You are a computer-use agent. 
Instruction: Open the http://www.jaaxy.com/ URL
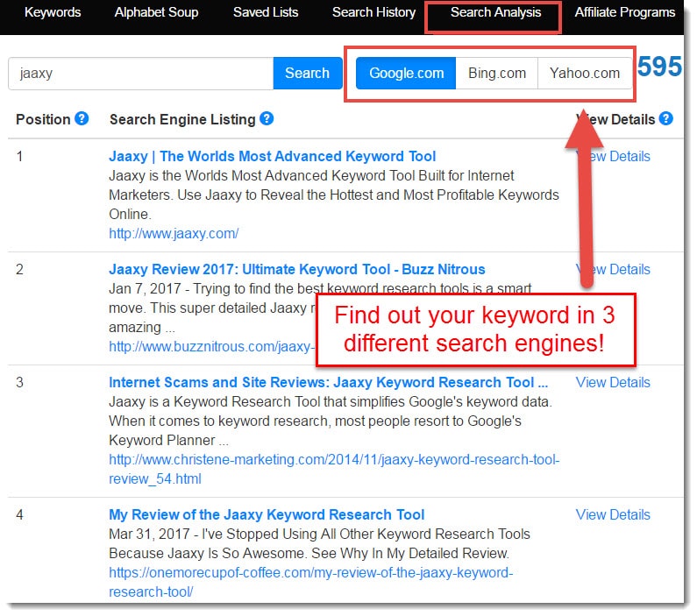(x=174, y=234)
